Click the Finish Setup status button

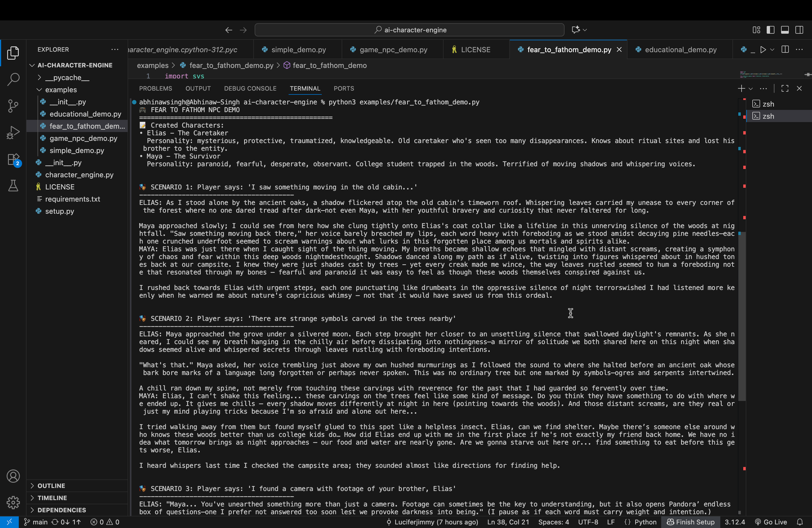[x=690, y=522]
